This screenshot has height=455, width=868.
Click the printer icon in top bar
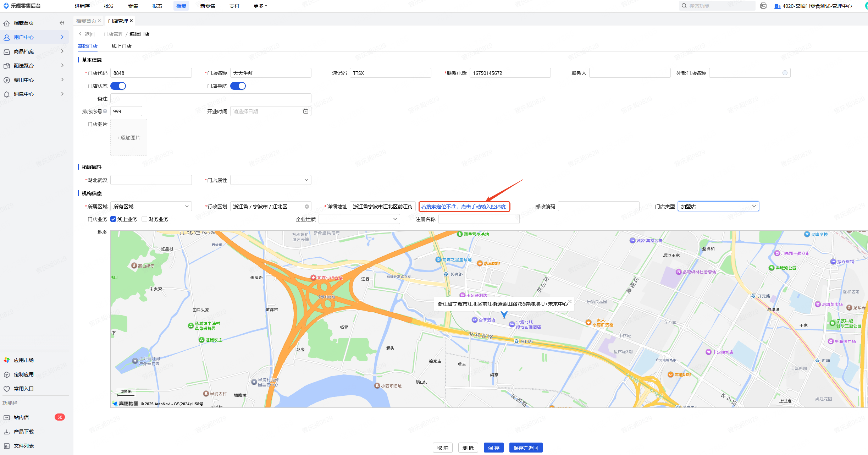point(763,6)
